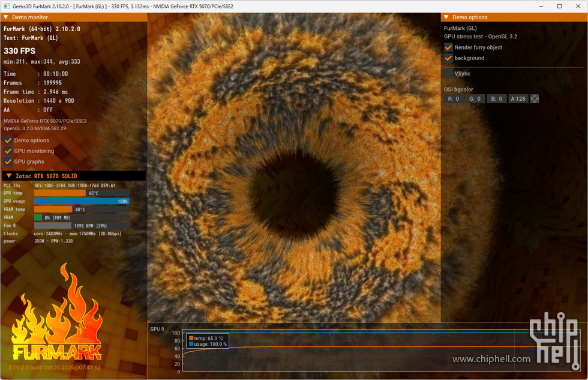Disable the background rendering checkbox
This screenshot has height=380, width=588.
[448, 58]
